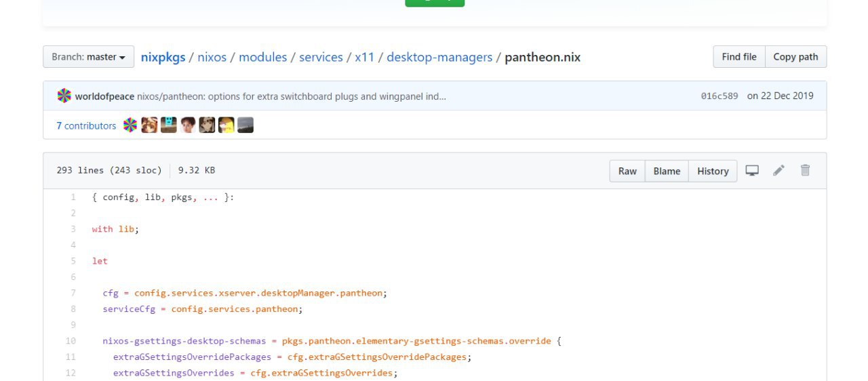Viewport: 868px width, 381px height.
Task: Select line number 8
Action: [x=73, y=308]
